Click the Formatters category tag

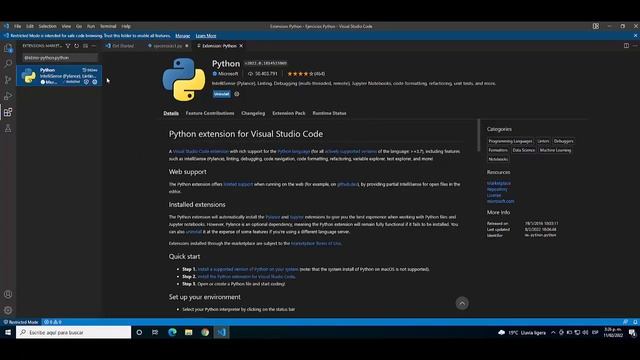pos(498,150)
